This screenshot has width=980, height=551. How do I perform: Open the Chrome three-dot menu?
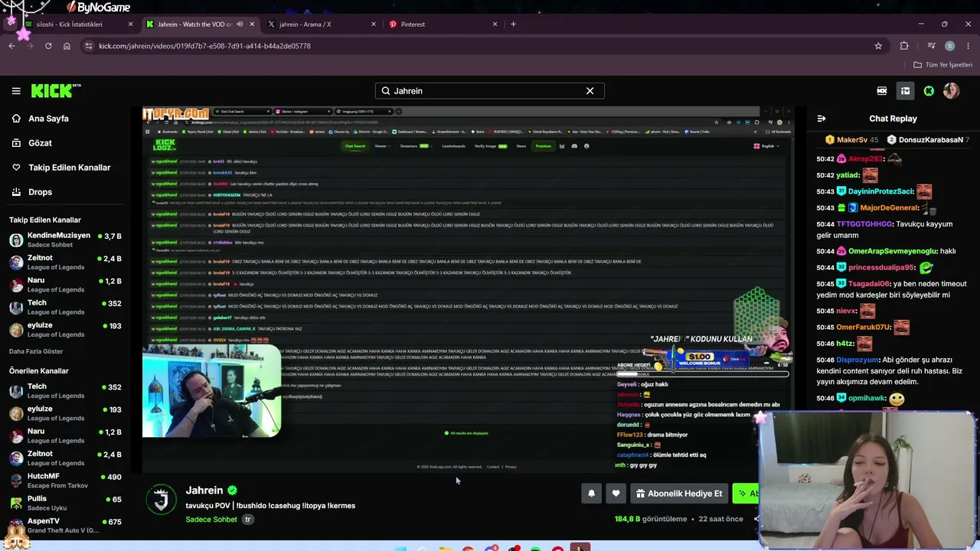coord(969,46)
